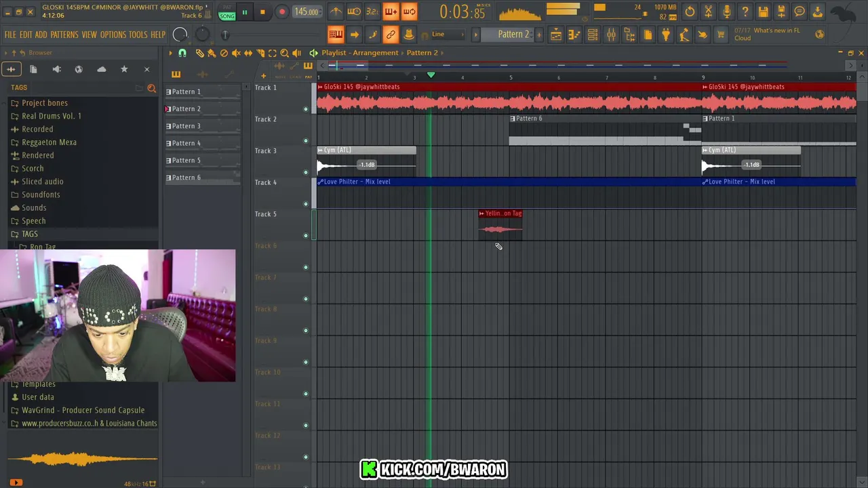Open the File menu
Viewport: 868px width, 488px height.
click(x=10, y=35)
